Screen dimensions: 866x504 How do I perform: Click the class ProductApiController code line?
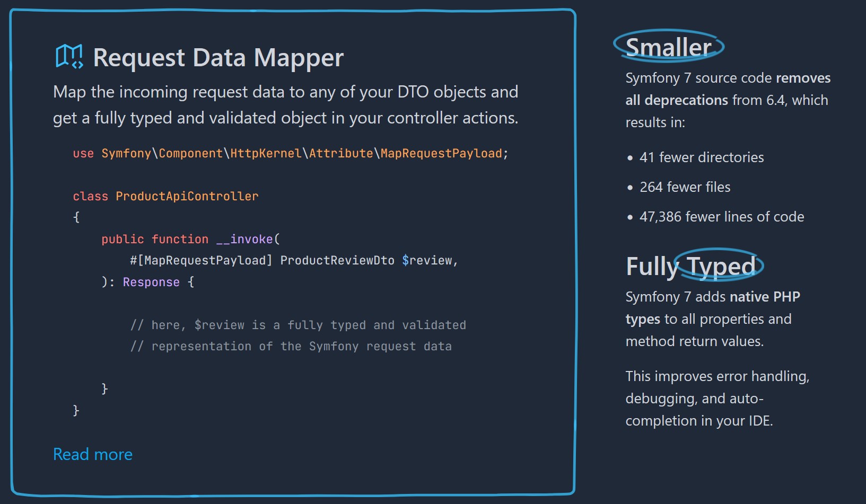(x=165, y=196)
